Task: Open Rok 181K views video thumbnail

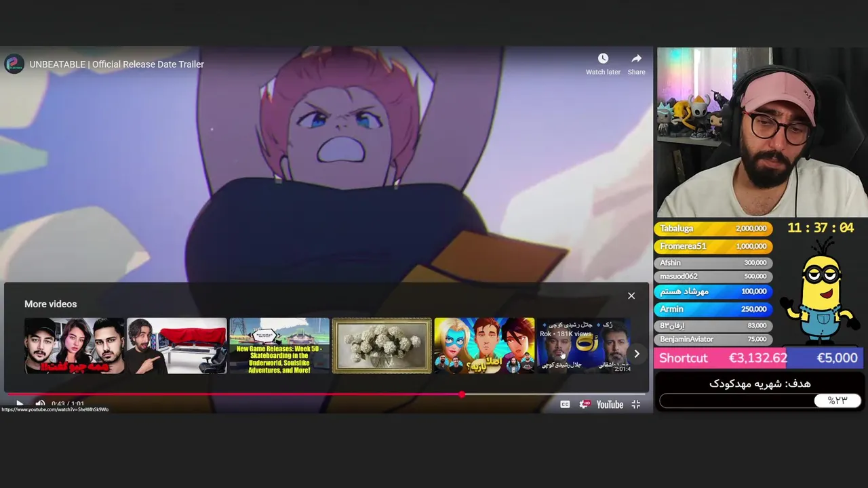Action: (584, 346)
